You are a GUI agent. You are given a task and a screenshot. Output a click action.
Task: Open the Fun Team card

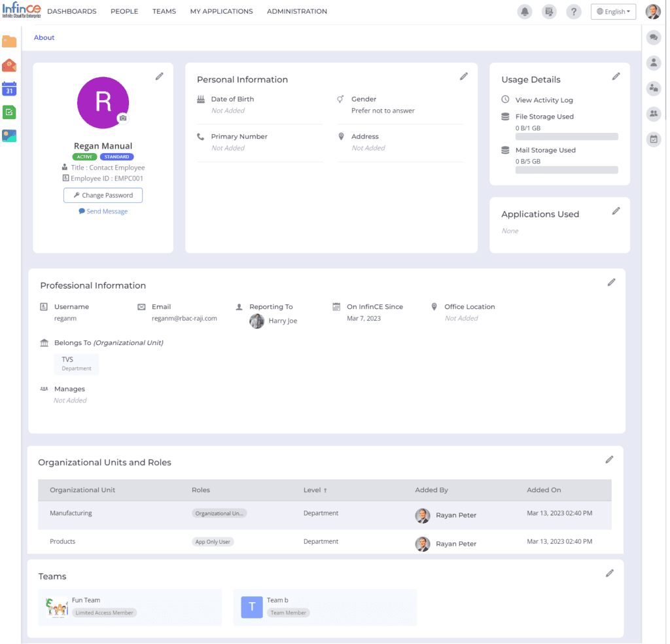[130, 607]
